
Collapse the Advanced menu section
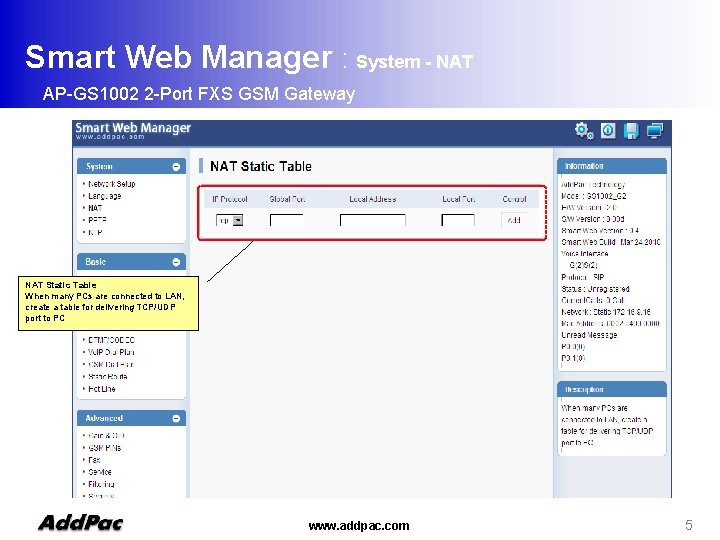pyautogui.click(x=176, y=418)
